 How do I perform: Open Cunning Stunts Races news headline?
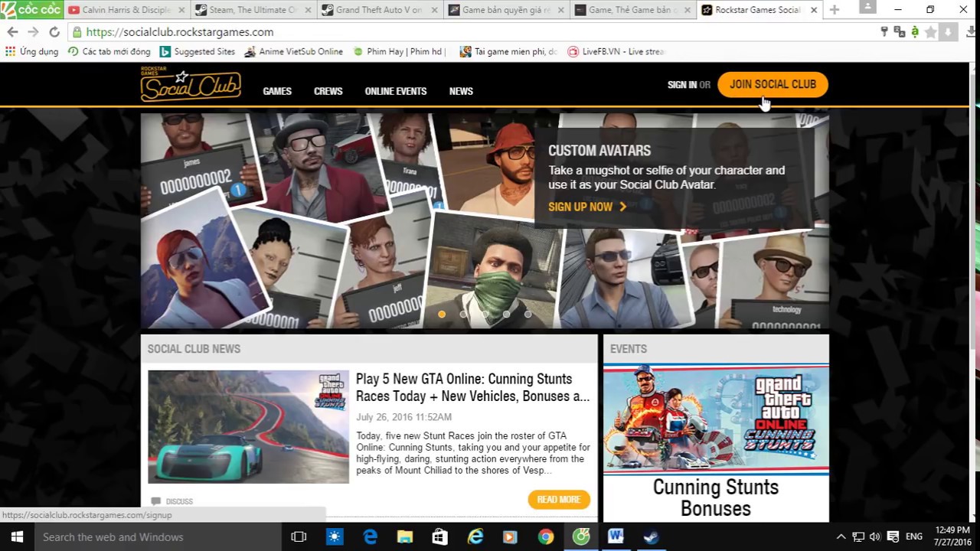click(472, 387)
